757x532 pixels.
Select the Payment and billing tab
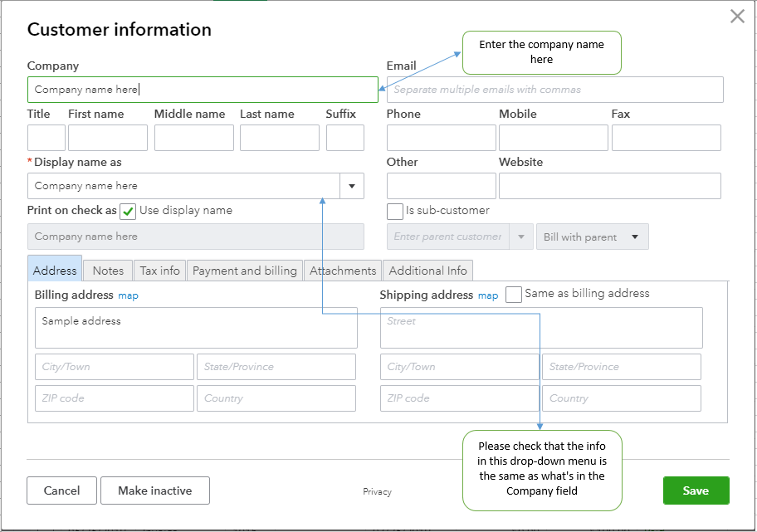tap(244, 271)
